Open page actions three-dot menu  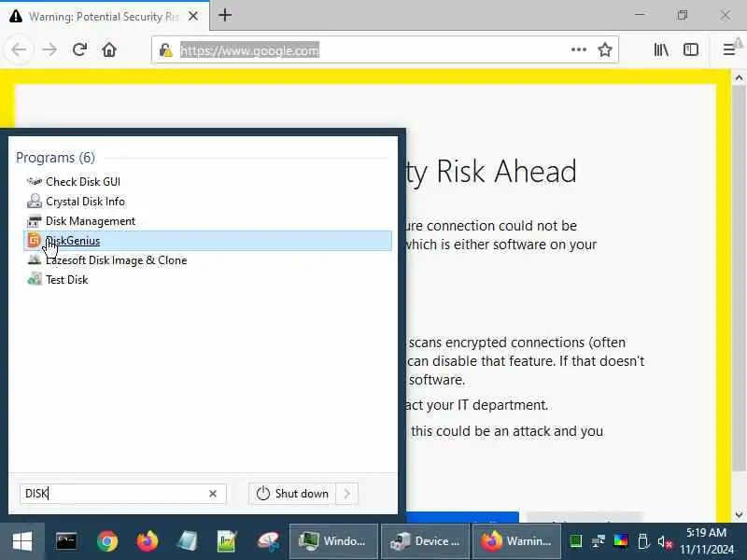(x=578, y=49)
